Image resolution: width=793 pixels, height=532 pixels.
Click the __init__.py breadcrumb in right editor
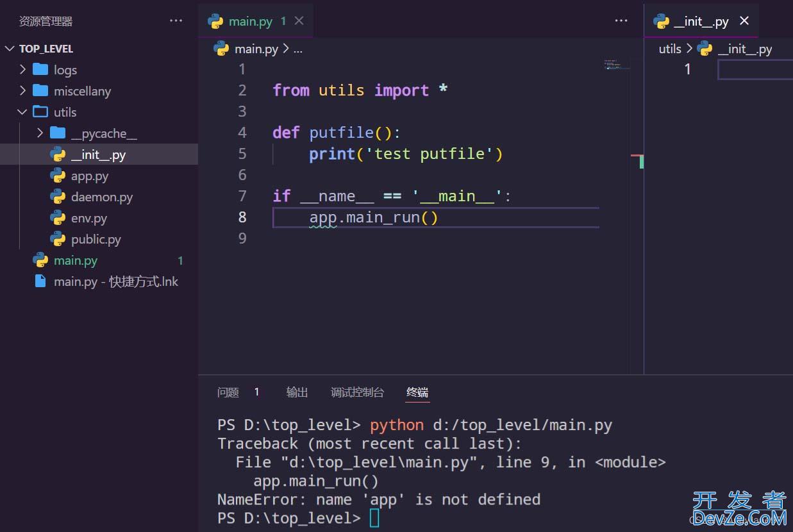click(744, 49)
